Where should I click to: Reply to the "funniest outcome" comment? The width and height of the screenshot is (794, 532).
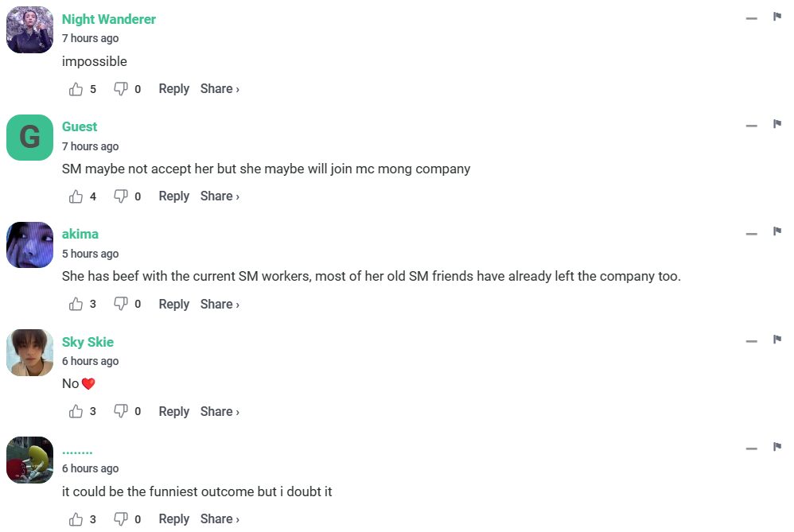point(173,519)
